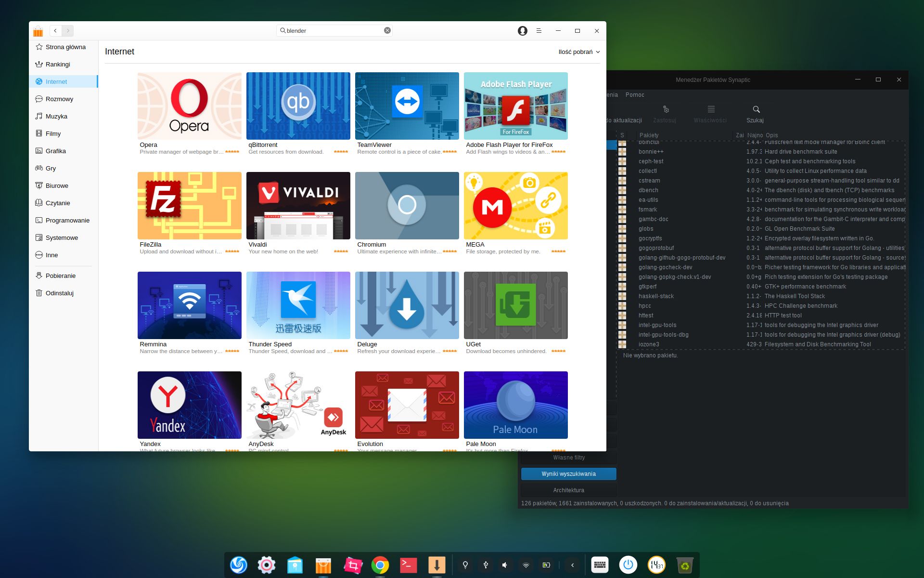The width and height of the screenshot is (924, 578).
Task: Open the Gry gamepad category
Action: tap(51, 169)
